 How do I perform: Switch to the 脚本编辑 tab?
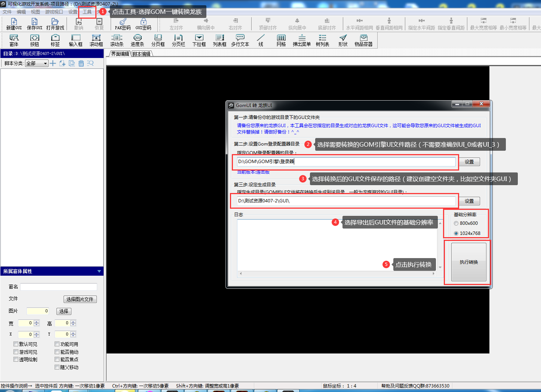(142, 54)
